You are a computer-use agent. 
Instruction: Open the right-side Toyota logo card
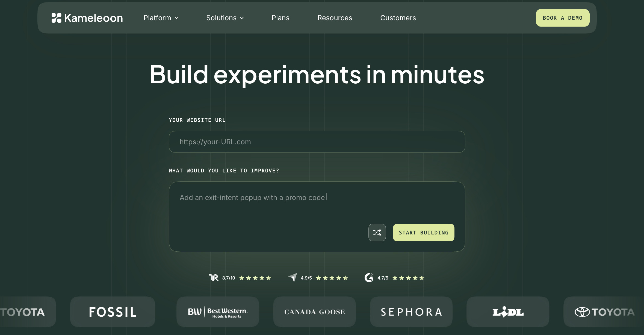[604, 312]
